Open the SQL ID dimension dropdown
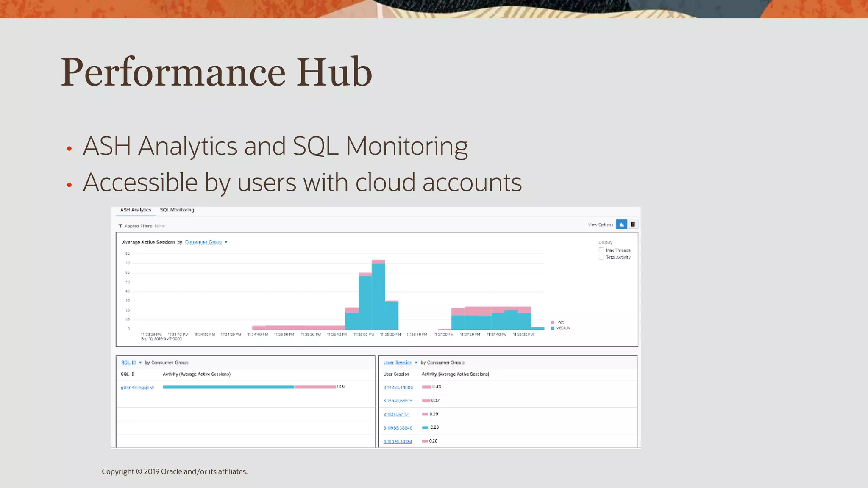Viewport: 868px width, 488px height. click(131, 363)
